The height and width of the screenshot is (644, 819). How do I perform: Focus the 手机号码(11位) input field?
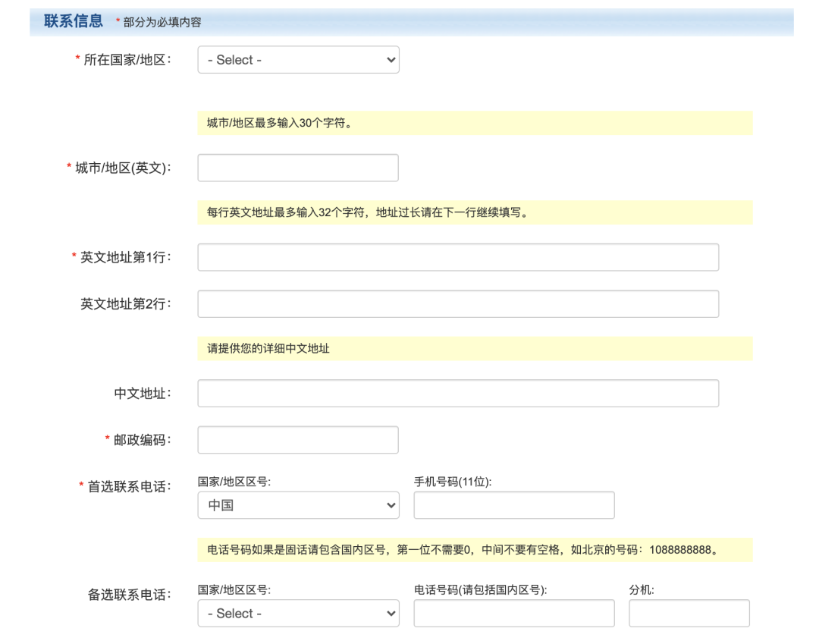pos(514,505)
